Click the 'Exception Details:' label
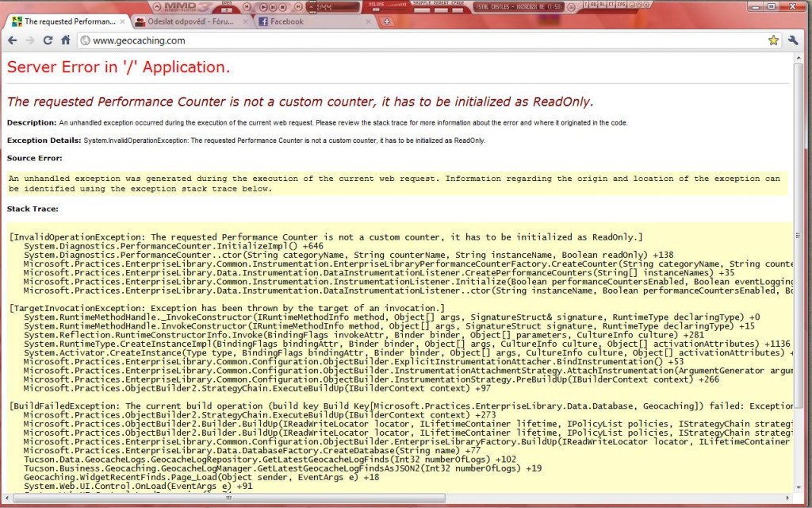 (44, 140)
